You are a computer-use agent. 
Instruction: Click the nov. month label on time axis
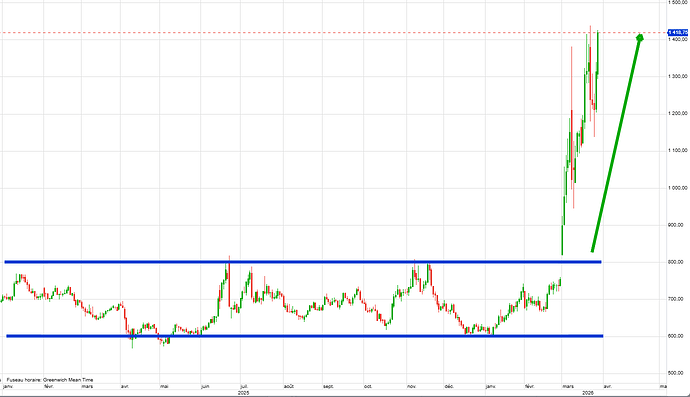coord(411,386)
